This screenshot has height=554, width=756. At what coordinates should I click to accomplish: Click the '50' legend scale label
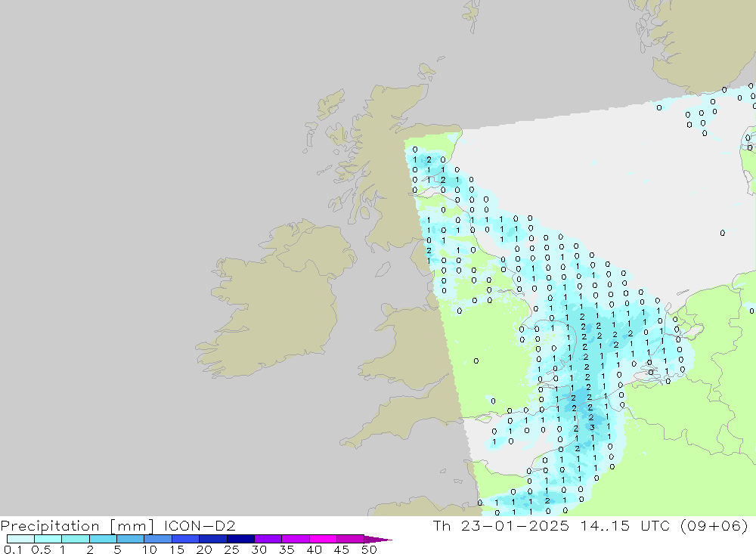pyautogui.click(x=369, y=549)
